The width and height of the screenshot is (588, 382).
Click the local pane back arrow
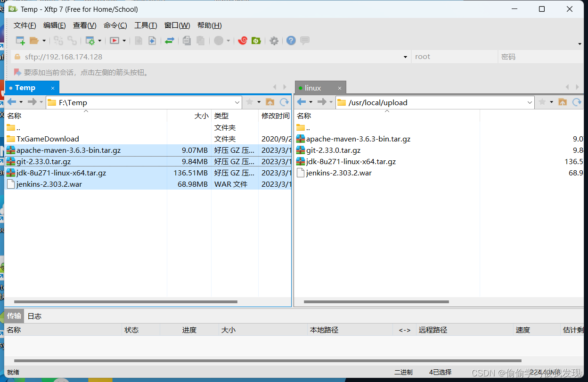pyautogui.click(x=12, y=102)
